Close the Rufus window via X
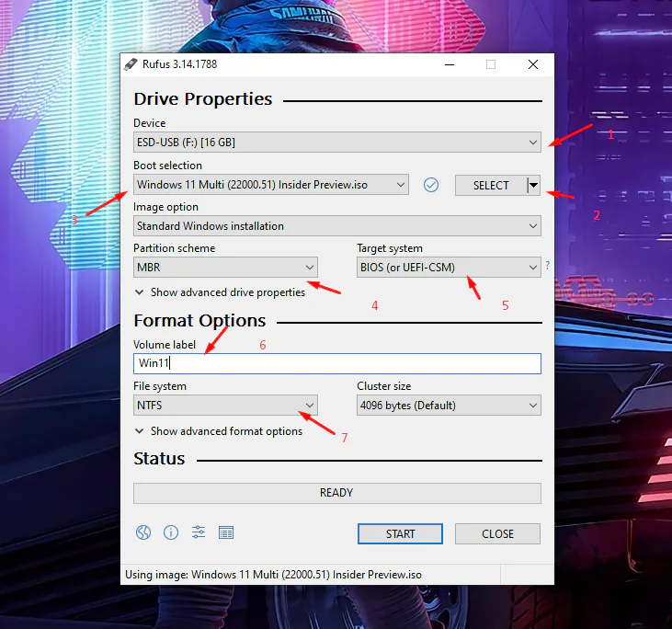The height and width of the screenshot is (629, 672). coord(533,64)
